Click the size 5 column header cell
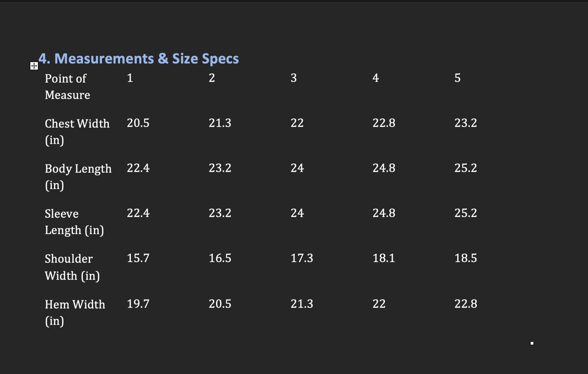The width and height of the screenshot is (588, 374). (457, 78)
